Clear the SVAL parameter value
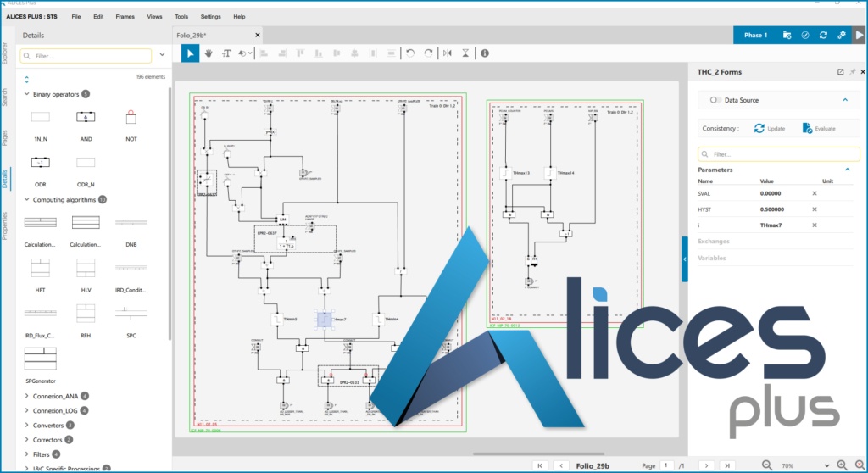 click(815, 194)
